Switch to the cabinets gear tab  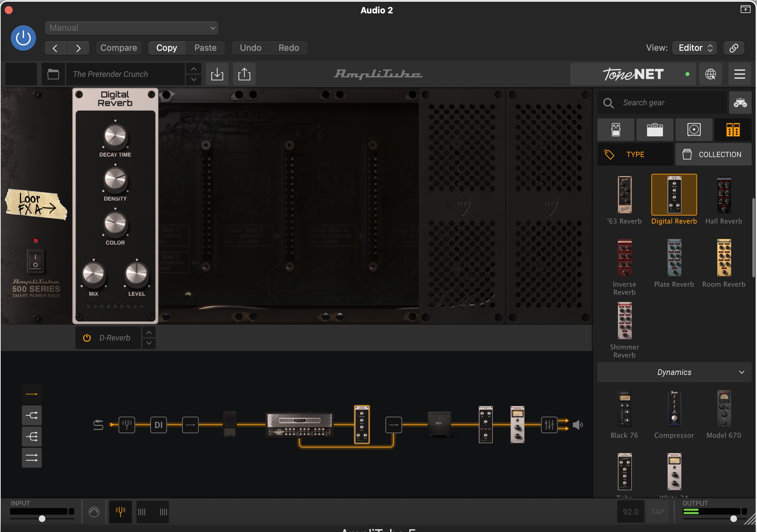(x=694, y=130)
